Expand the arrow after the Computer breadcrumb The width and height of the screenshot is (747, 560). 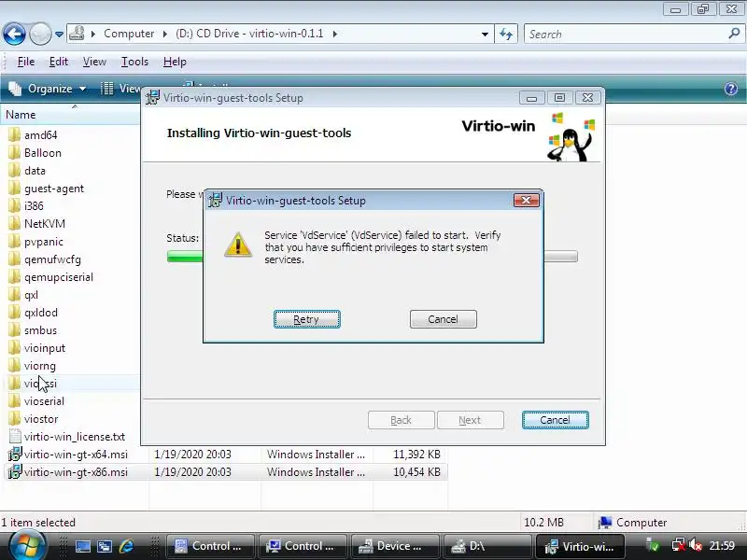[x=165, y=34]
